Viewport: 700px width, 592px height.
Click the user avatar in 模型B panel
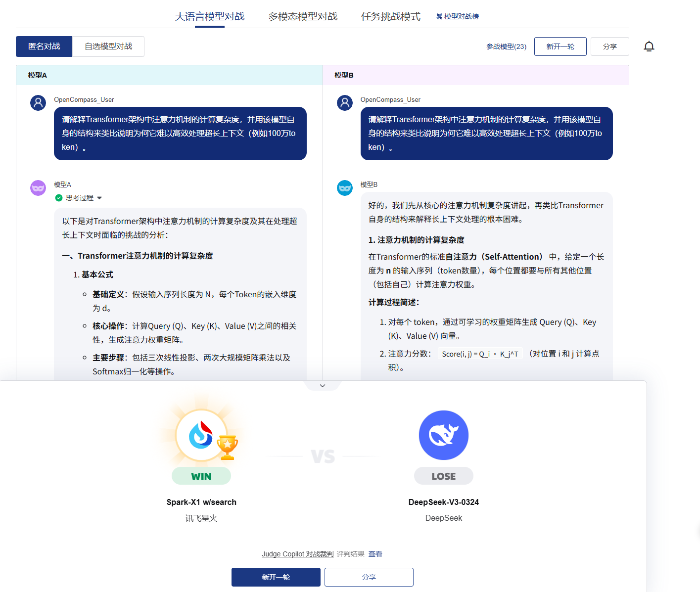(x=345, y=103)
